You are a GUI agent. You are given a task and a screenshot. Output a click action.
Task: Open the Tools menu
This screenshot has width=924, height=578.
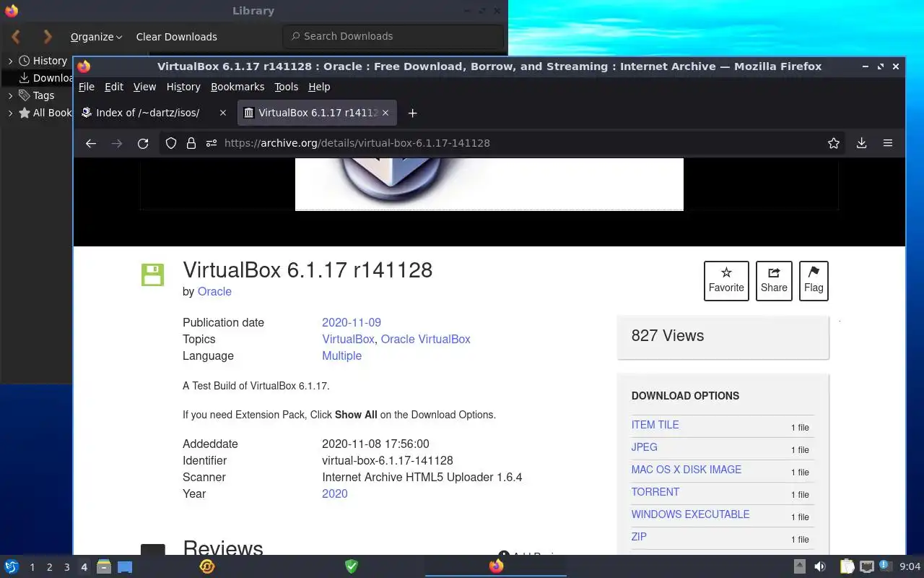[287, 87]
